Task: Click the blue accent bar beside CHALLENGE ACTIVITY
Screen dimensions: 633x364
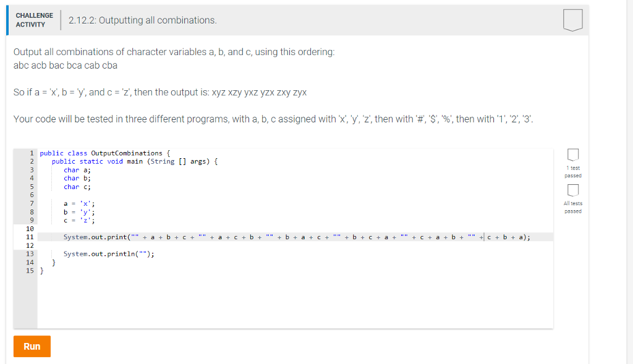Action: 7,19
